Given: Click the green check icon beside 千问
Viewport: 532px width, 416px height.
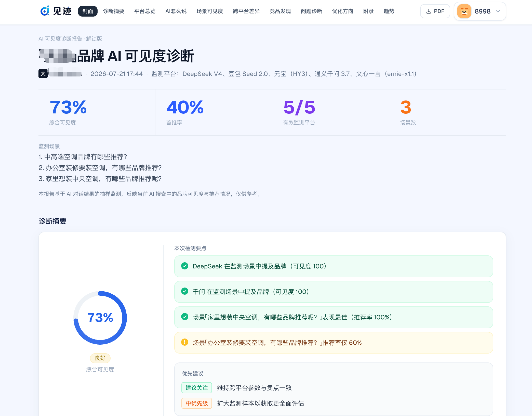Looking at the screenshot, I should click(x=185, y=291).
